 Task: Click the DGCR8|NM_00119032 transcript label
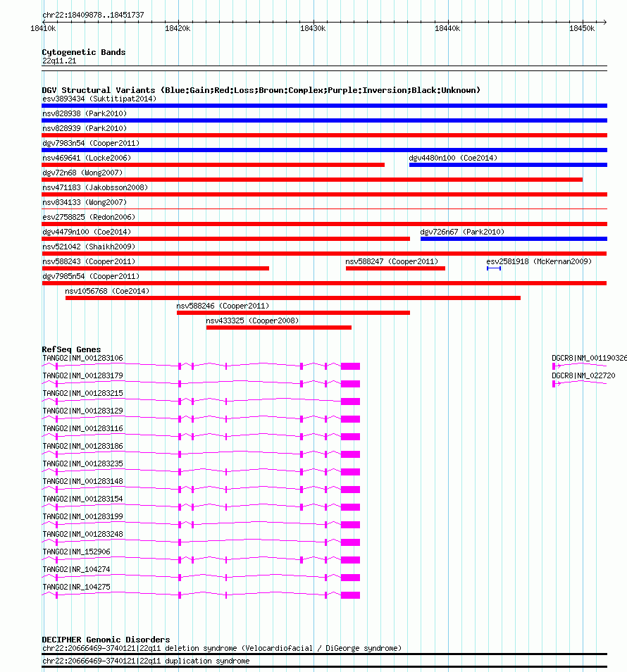tap(589, 359)
